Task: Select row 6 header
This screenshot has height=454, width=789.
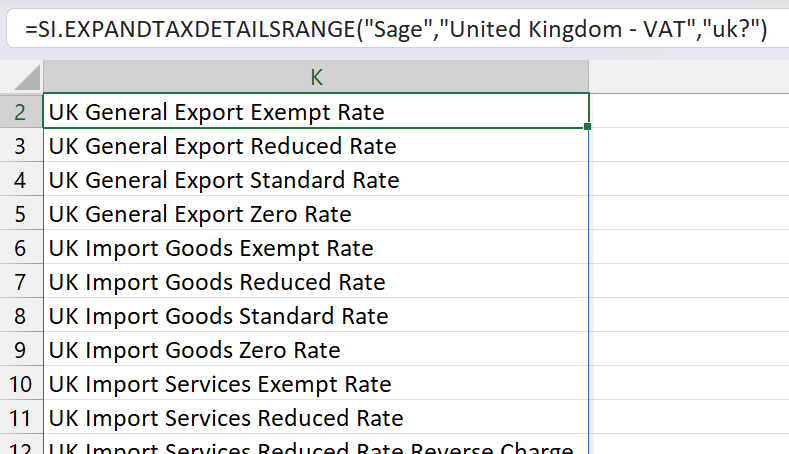Action: tap(21, 248)
